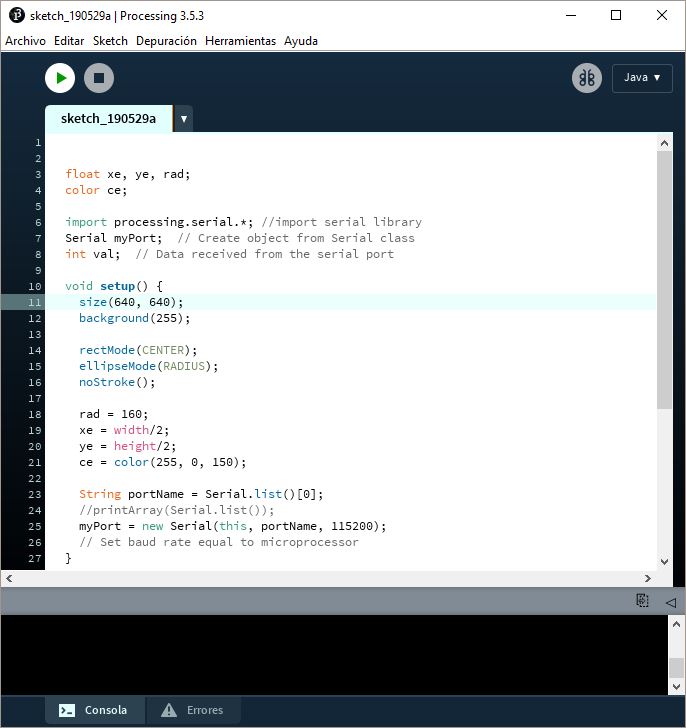This screenshot has height=728, width=686.
Task: Click line number 11 in gutter
Action: pos(35,303)
